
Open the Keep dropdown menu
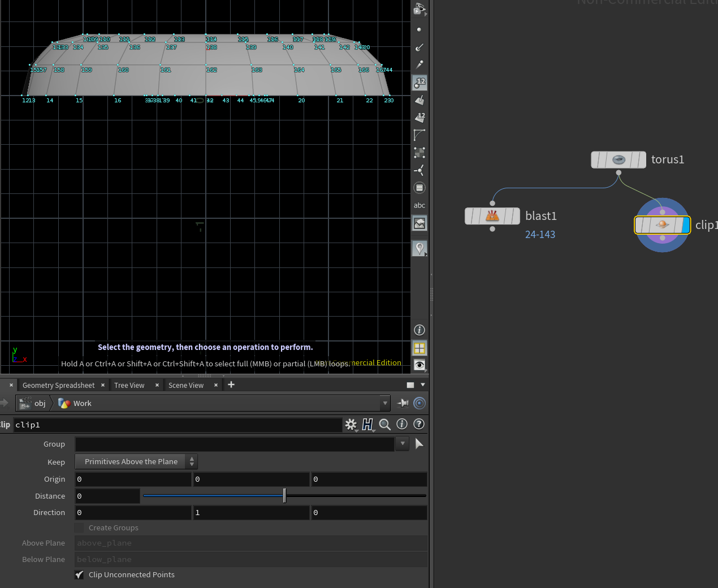[136, 462]
